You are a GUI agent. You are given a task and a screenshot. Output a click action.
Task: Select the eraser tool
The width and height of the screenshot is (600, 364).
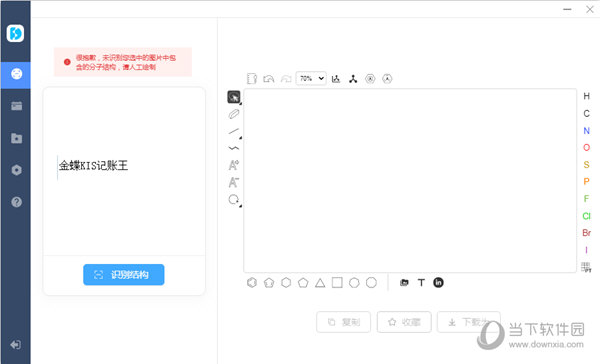pyautogui.click(x=234, y=114)
